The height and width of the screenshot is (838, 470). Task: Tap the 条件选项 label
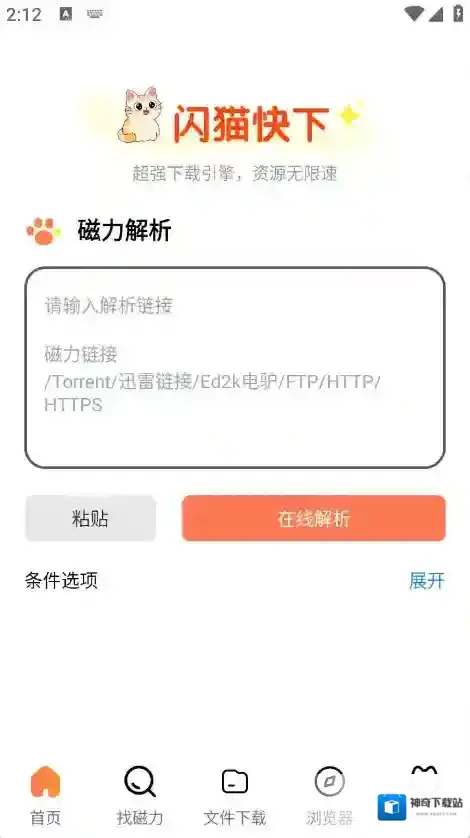pos(61,580)
